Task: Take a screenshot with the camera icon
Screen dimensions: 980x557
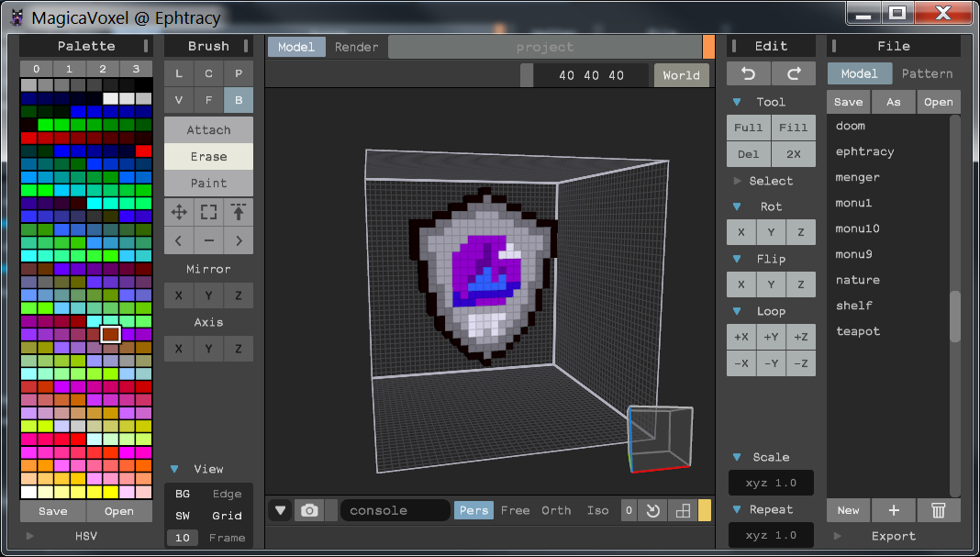Action: (x=309, y=511)
